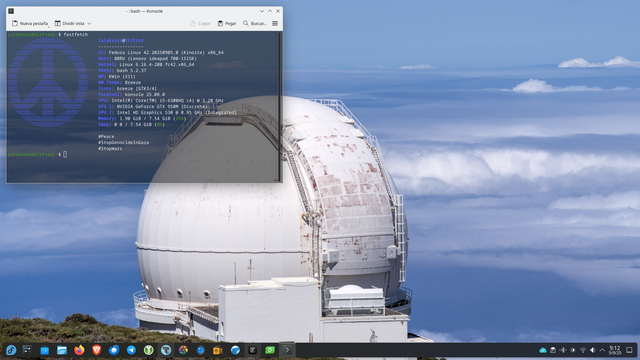Open the clock showing 9:12
640x360 pixels.
(x=615, y=350)
